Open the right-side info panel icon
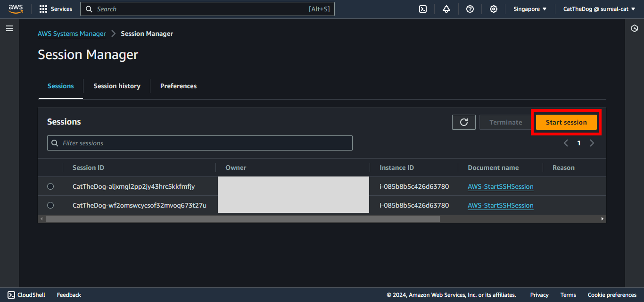 pyautogui.click(x=634, y=29)
